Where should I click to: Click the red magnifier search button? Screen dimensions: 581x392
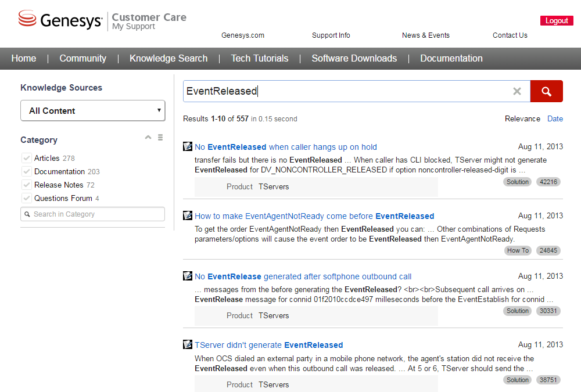pos(546,91)
